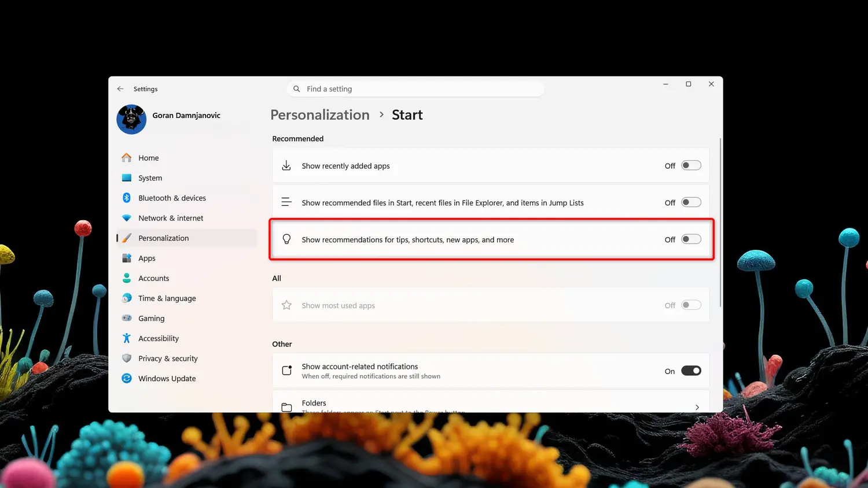Image resolution: width=868 pixels, height=488 pixels.
Task: Open Bluetooth & devices section
Action: (x=172, y=198)
